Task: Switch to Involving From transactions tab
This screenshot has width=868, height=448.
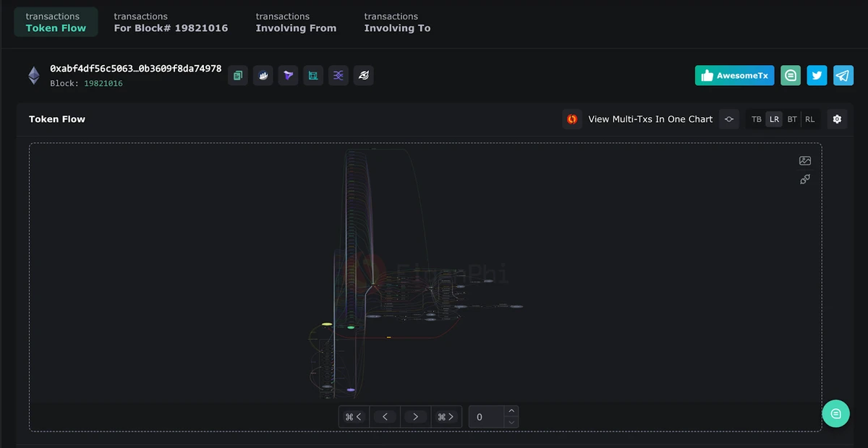Action: pos(296,22)
